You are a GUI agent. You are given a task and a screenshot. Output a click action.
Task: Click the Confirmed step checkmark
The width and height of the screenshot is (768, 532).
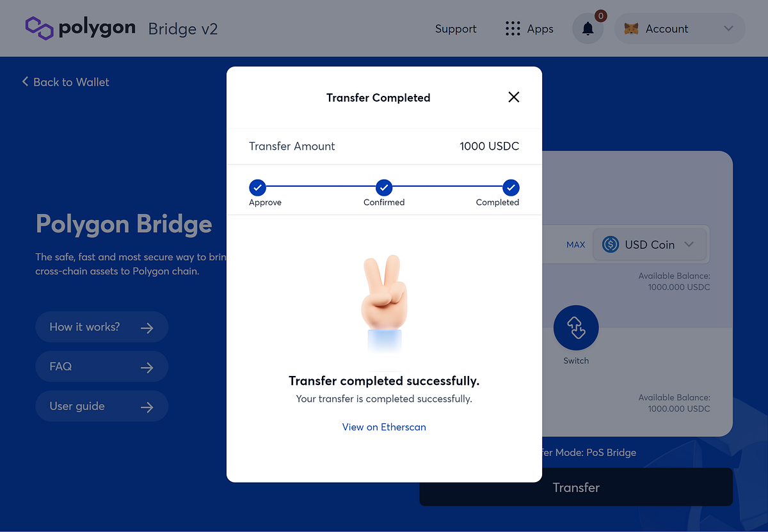[x=384, y=188]
